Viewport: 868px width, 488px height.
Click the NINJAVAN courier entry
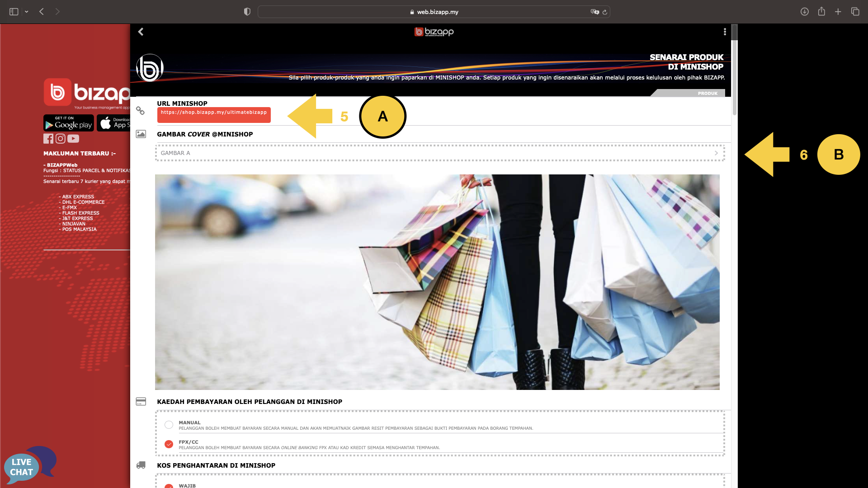click(74, 224)
